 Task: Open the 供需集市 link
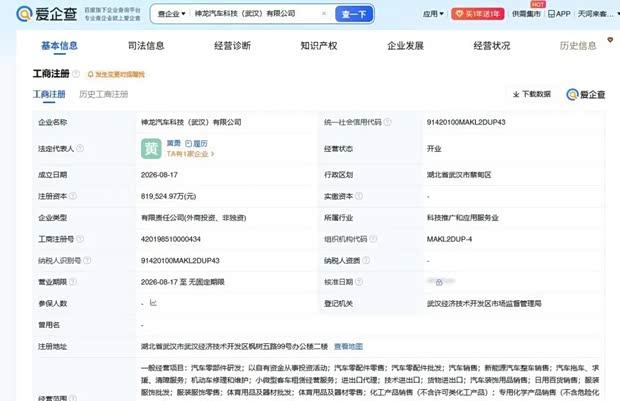click(x=526, y=14)
